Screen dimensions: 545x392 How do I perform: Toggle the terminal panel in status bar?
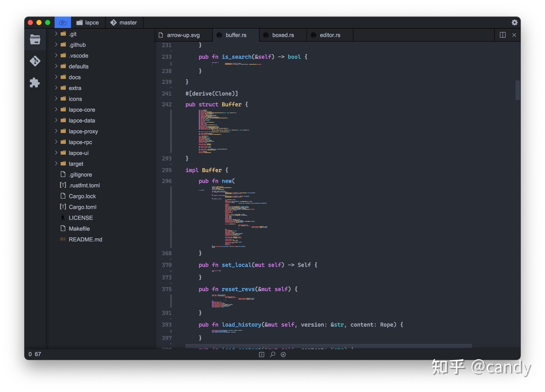[x=261, y=354]
